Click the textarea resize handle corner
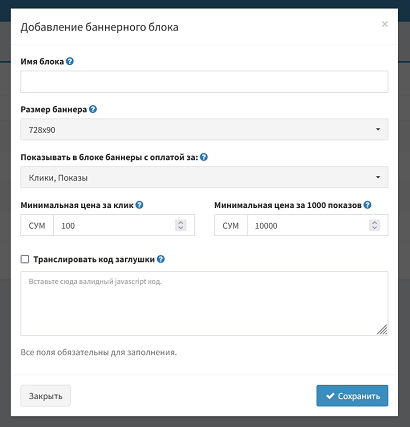Screen dimensions: 410x427 tap(382, 329)
